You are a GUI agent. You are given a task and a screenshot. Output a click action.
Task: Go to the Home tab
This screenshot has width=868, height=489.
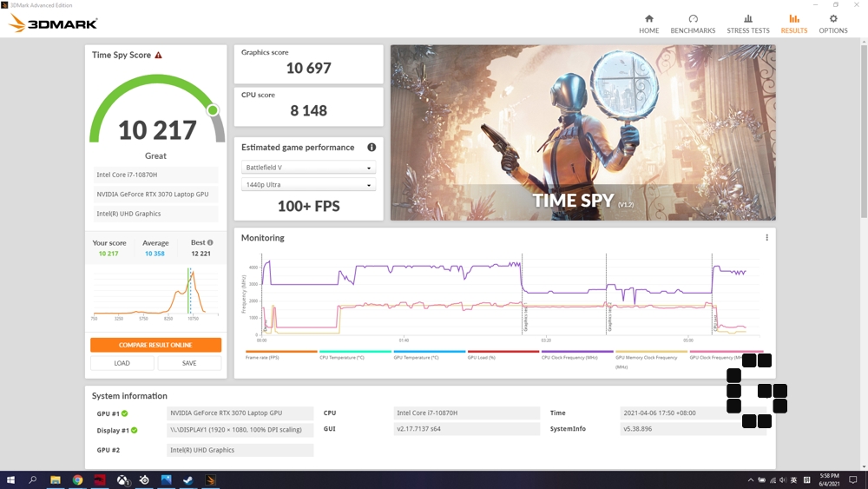[648, 24]
